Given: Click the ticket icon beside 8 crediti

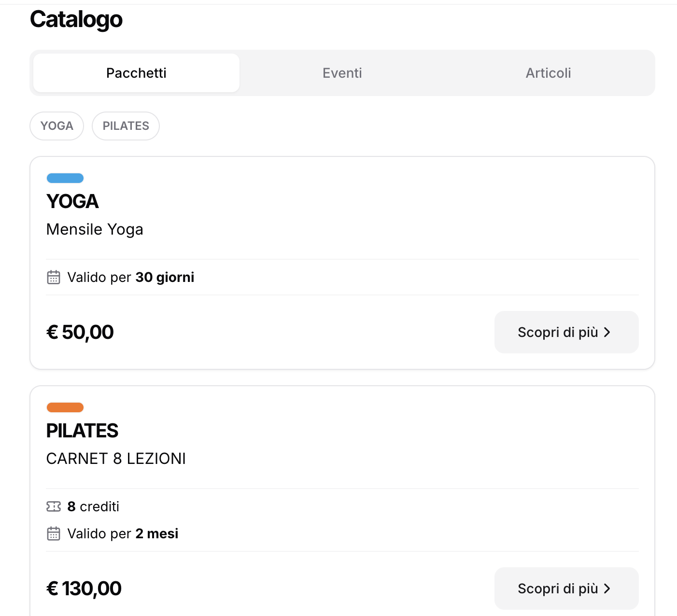Looking at the screenshot, I should [54, 506].
